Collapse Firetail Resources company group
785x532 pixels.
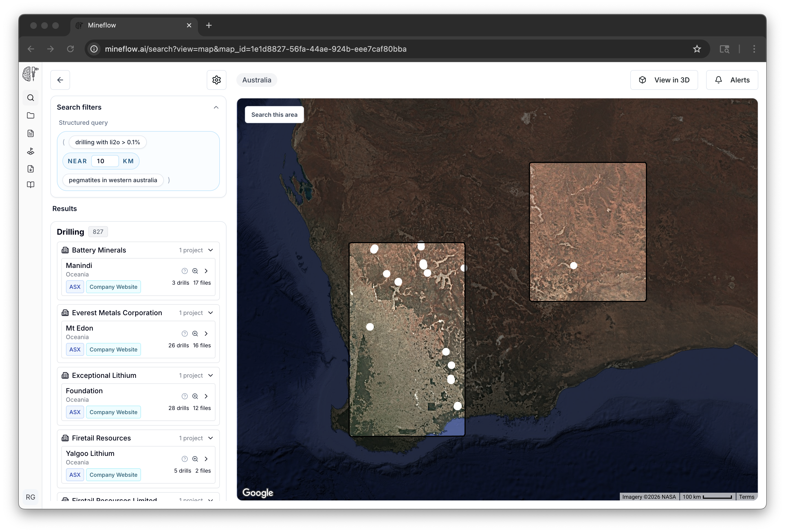211,438
